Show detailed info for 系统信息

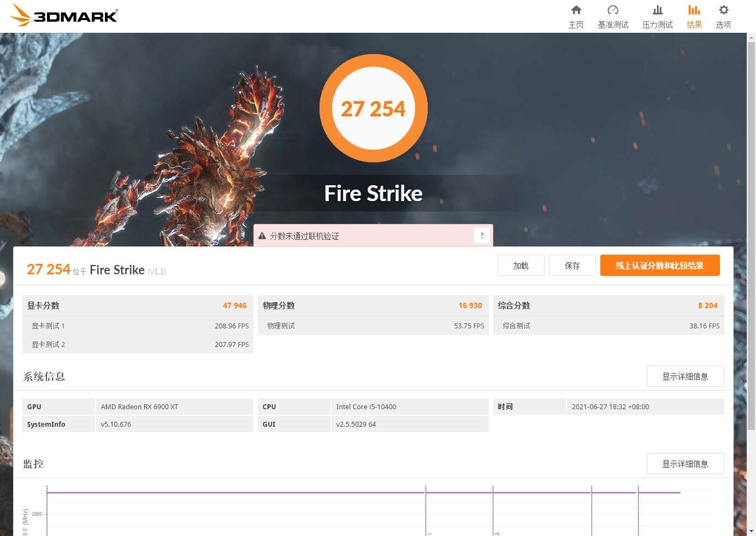click(x=686, y=376)
